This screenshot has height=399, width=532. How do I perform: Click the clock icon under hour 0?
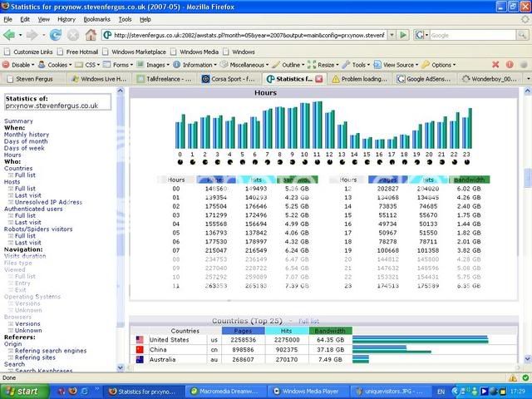click(181, 162)
